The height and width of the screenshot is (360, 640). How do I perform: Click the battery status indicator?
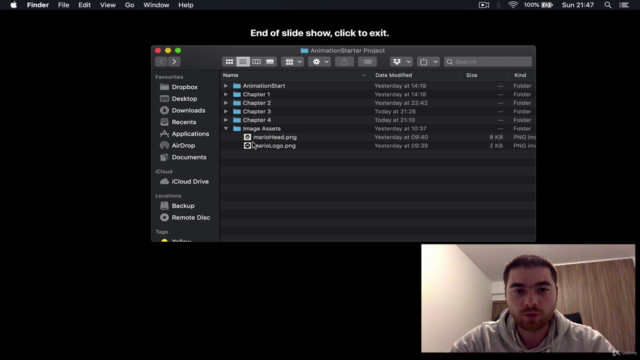pyautogui.click(x=538, y=5)
